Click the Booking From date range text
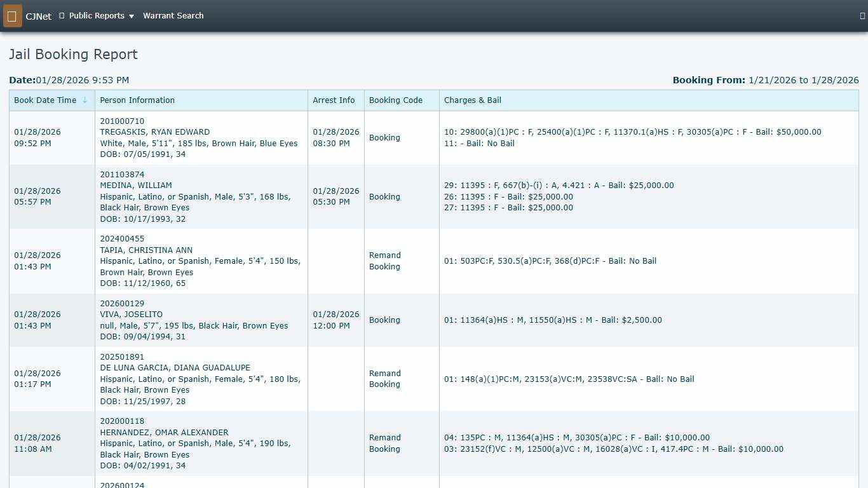868x488 pixels. pyautogui.click(x=765, y=80)
